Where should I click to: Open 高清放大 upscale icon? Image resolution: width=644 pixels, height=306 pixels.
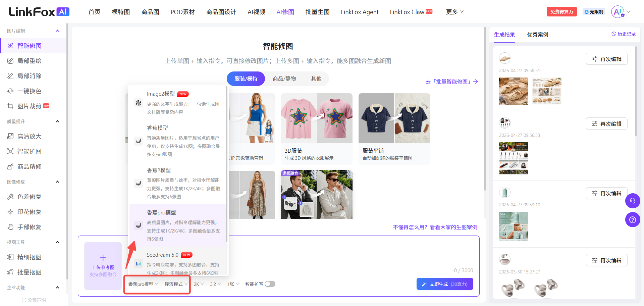(x=10, y=136)
